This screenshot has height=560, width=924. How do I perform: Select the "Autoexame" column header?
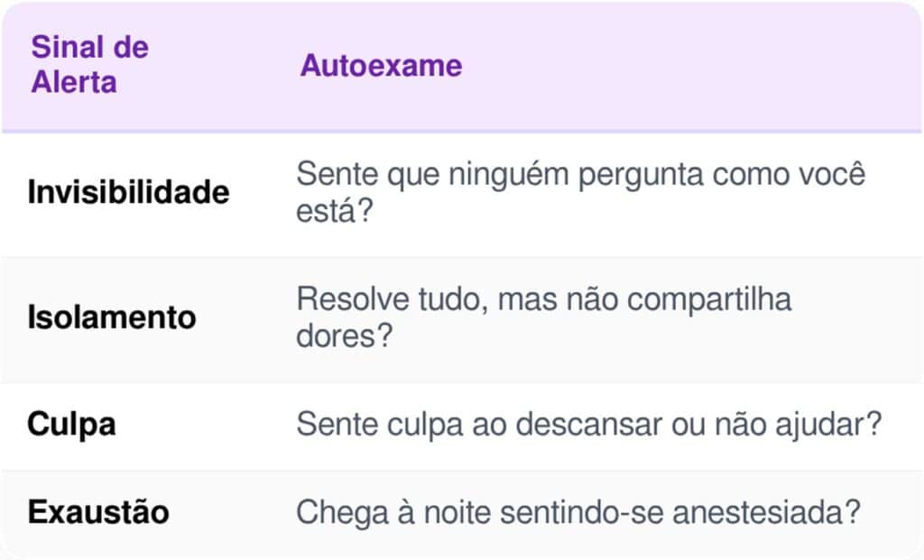point(381,66)
